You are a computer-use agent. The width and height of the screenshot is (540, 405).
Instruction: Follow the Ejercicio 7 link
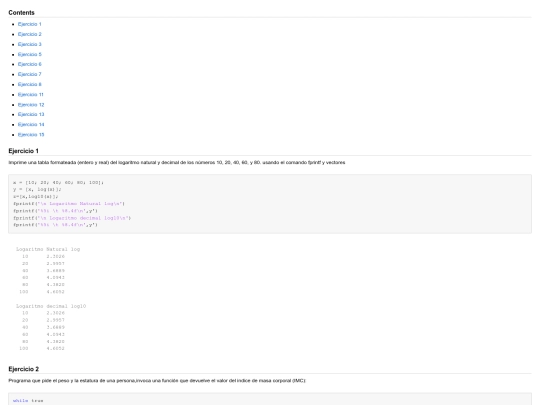(30, 74)
